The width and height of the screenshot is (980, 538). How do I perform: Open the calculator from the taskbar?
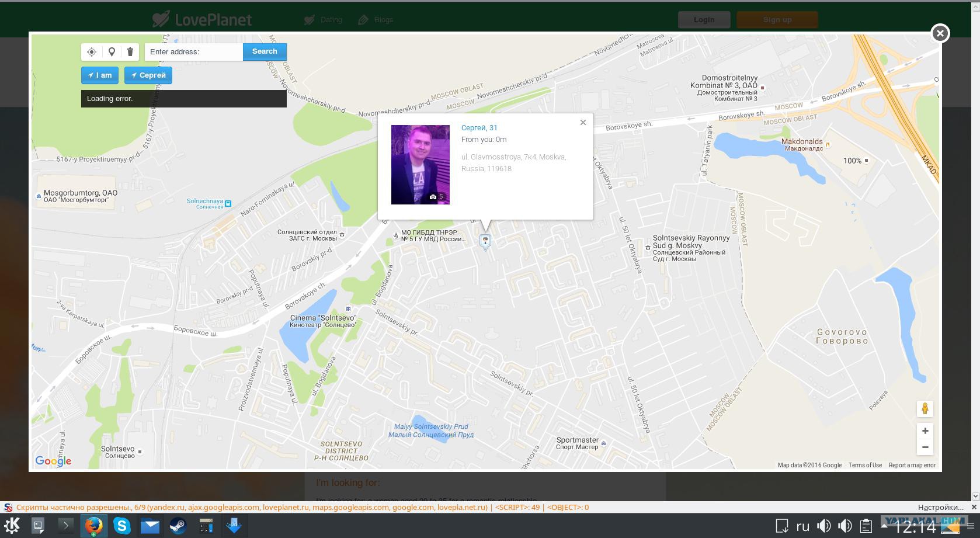pyautogui.click(x=206, y=526)
